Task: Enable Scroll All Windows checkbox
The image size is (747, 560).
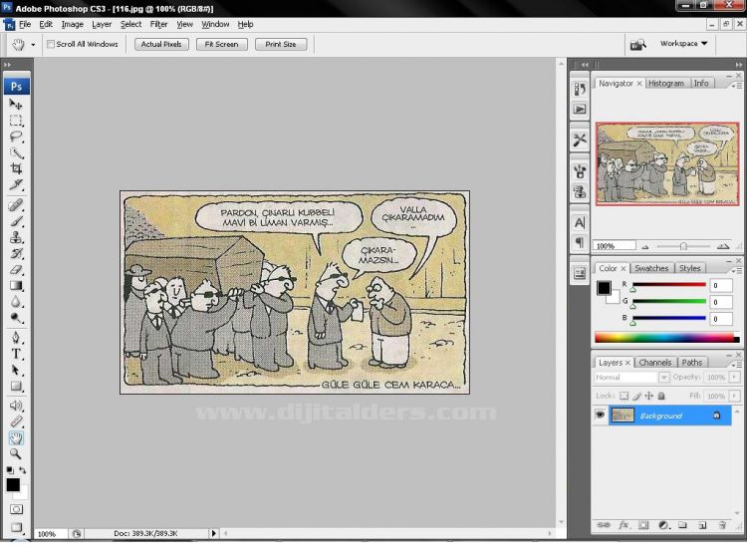Action: [x=51, y=44]
